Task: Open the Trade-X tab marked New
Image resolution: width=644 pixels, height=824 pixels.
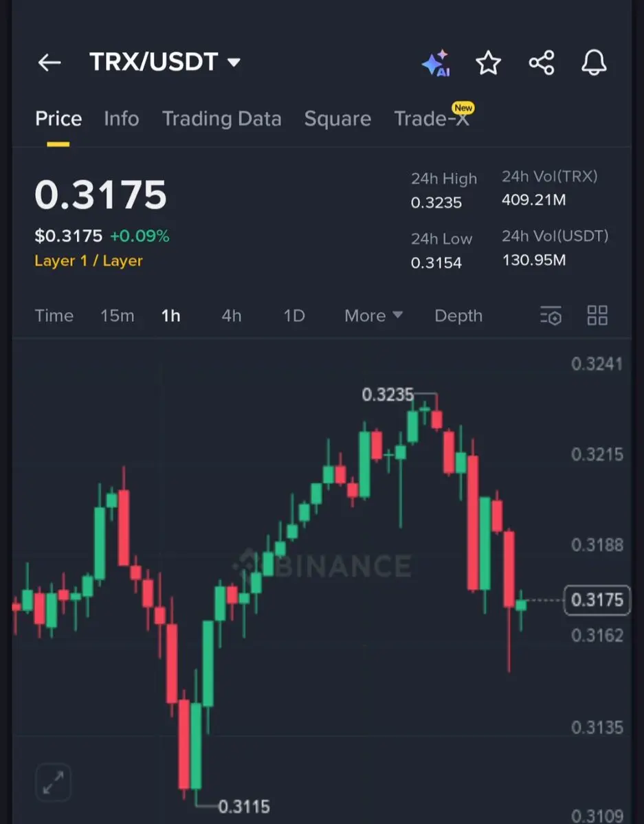Action: point(432,119)
